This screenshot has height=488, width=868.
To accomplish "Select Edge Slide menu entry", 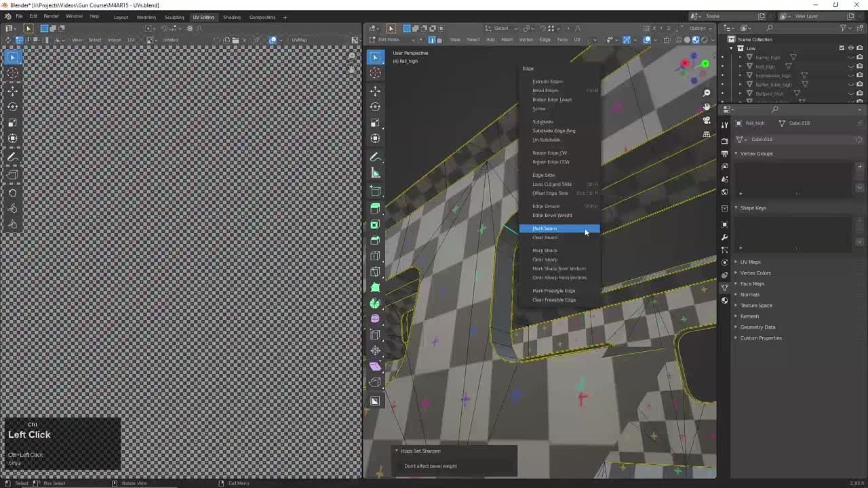I will 559,175.
